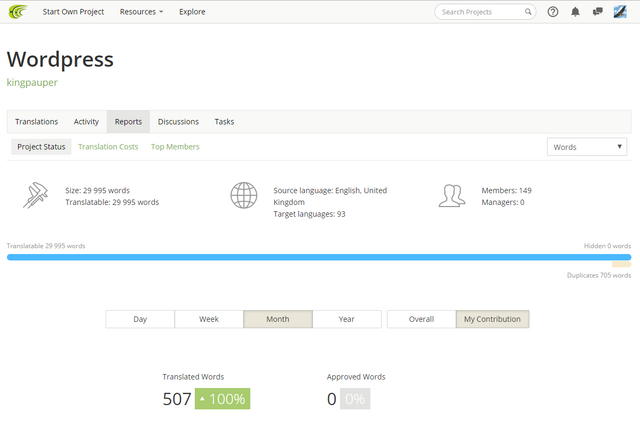
Task: Click the beige duplicates bar segment
Action: coord(622,265)
